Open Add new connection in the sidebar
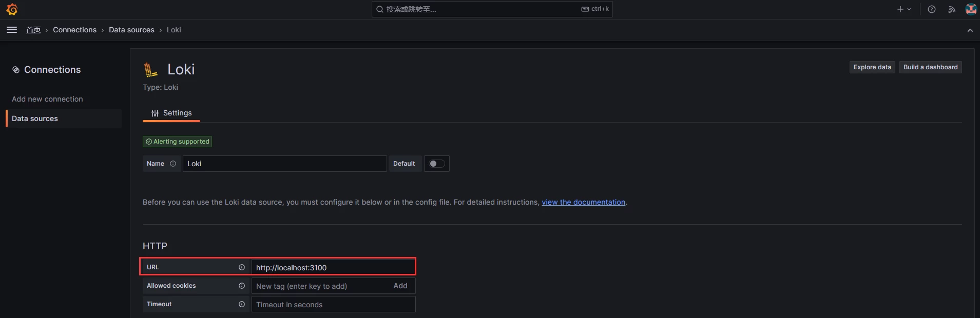This screenshot has width=980, height=318. pyautogui.click(x=47, y=99)
